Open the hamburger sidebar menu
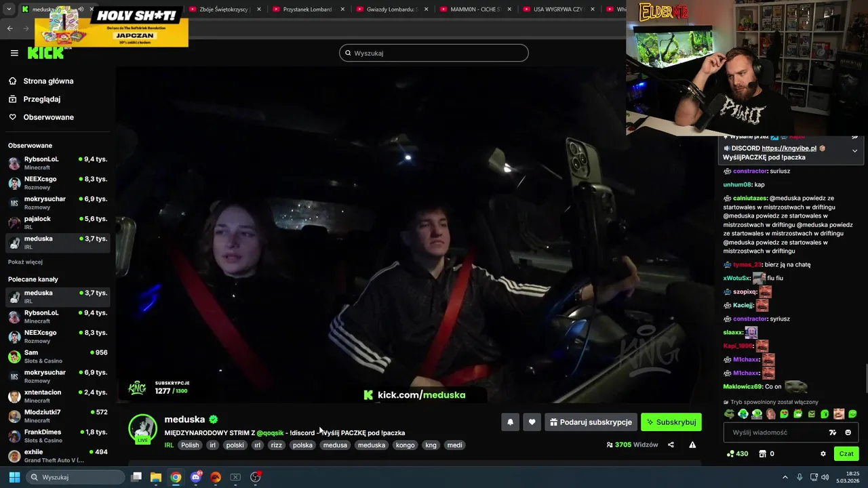Image resolution: width=868 pixels, height=488 pixels. tap(14, 53)
